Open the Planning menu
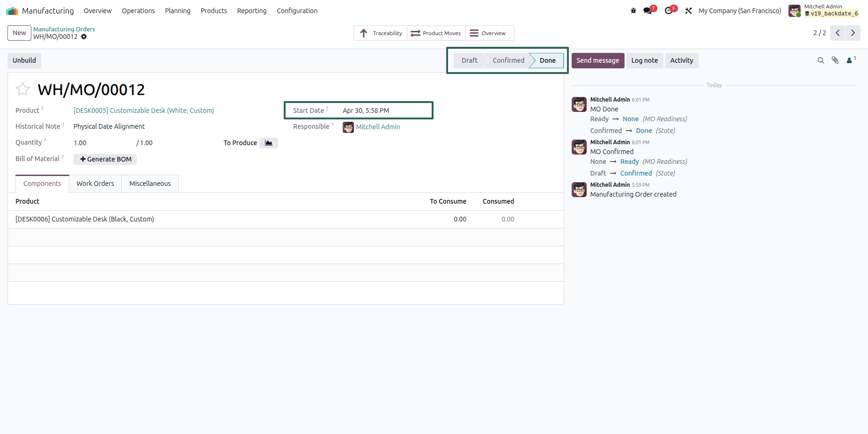868x434 pixels. click(177, 11)
